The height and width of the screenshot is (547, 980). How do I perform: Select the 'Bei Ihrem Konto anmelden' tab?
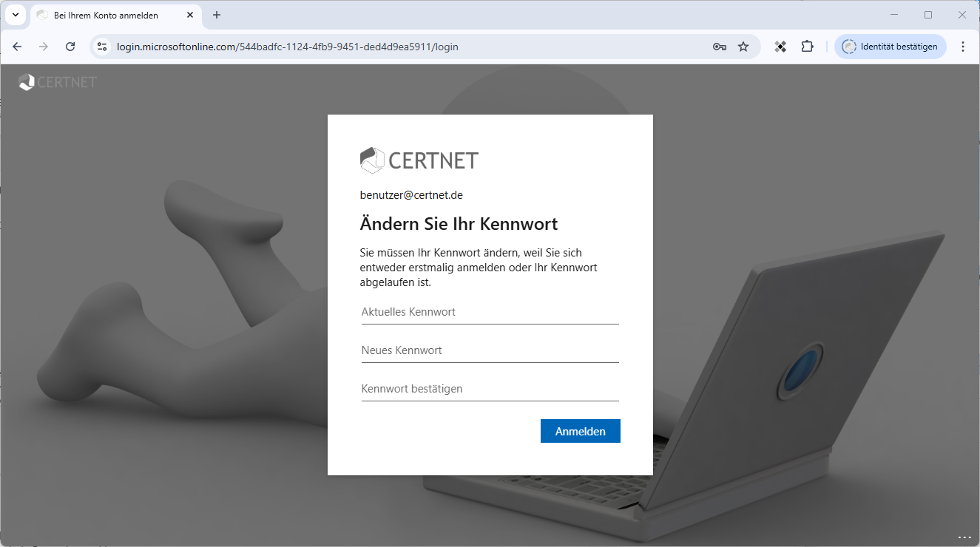click(106, 16)
